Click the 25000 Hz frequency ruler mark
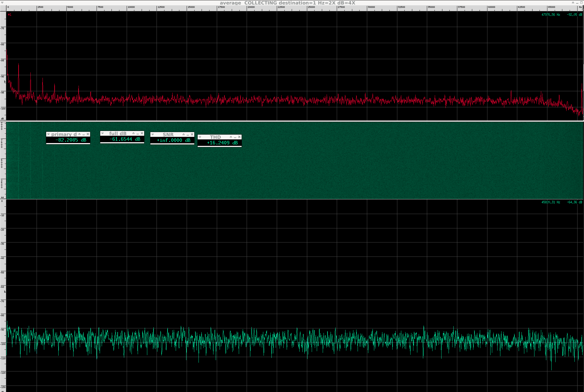Image resolution: width=584 pixels, height=392 pixels. [311, 7]
